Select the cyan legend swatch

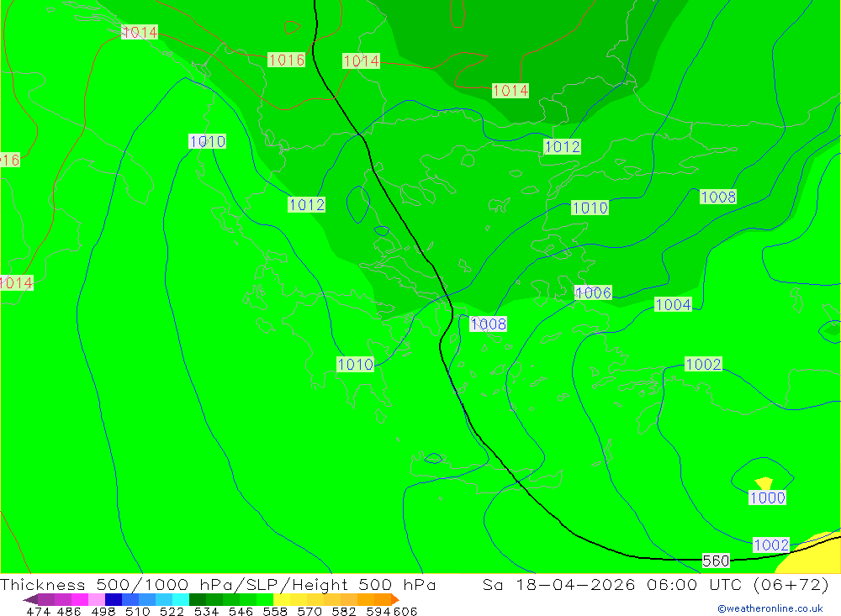181,599
